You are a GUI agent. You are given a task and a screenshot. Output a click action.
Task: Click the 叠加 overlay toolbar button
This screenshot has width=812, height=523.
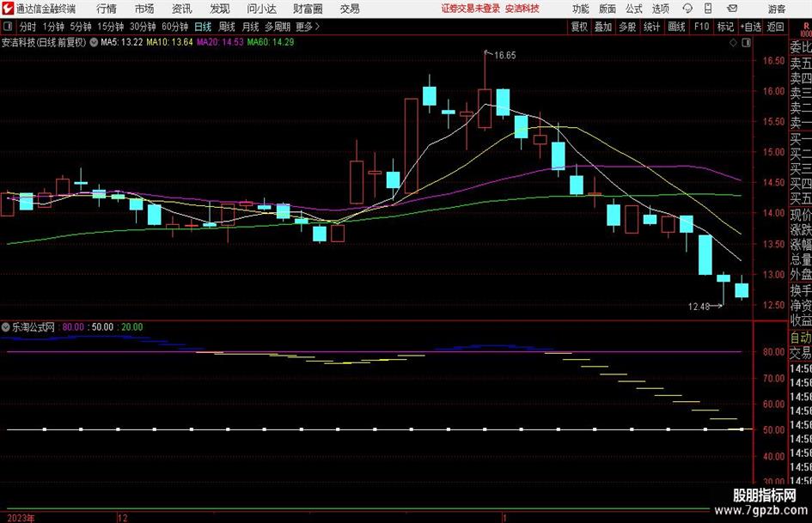pos(603,27)
